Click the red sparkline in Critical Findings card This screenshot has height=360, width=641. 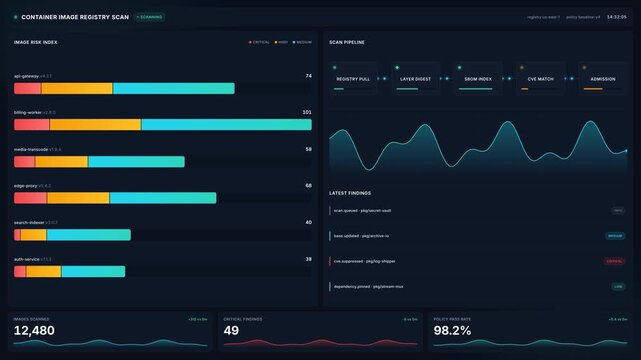pos(320,343)
